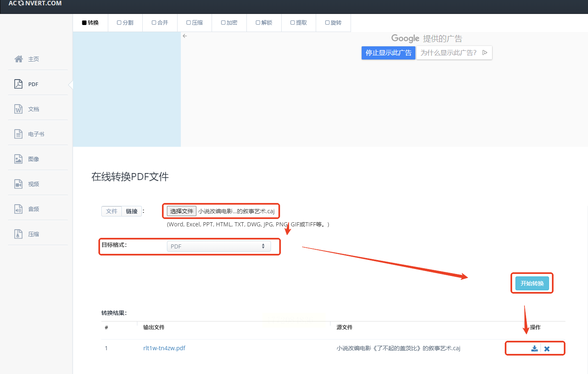
Task: Click the 选择文件 button
Action: pos(182,211)
